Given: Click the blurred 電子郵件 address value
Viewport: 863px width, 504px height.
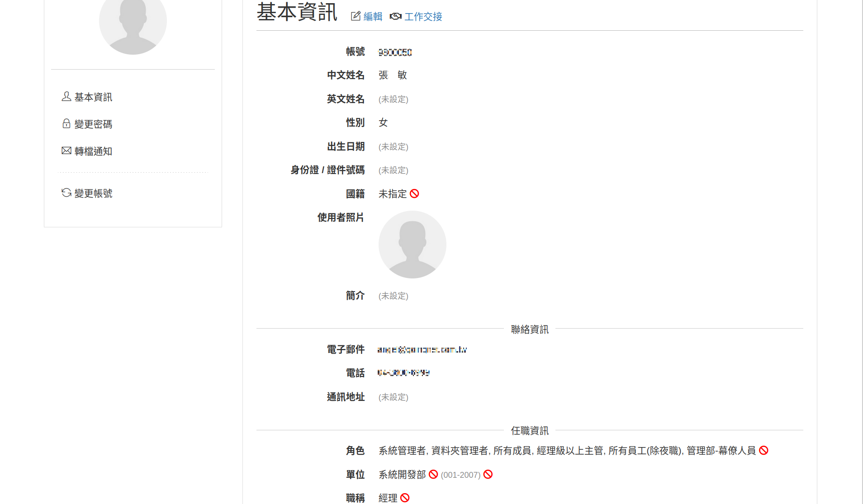Looking at the screenshot, I should (x=422, y=349).
